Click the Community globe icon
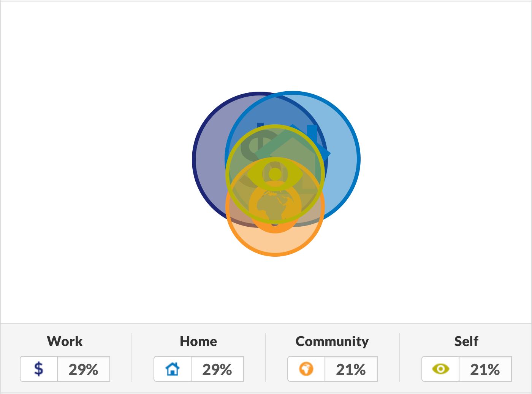 point(306,369)
